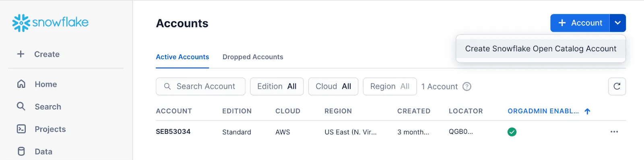
Task: Open Projects using its terminal icon
Action: pyautogui.click(x=21, y=129)
